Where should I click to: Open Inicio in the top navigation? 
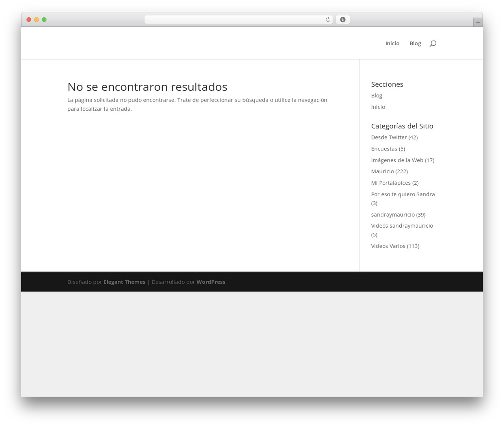pyautogui.click(x=392, y=43)
